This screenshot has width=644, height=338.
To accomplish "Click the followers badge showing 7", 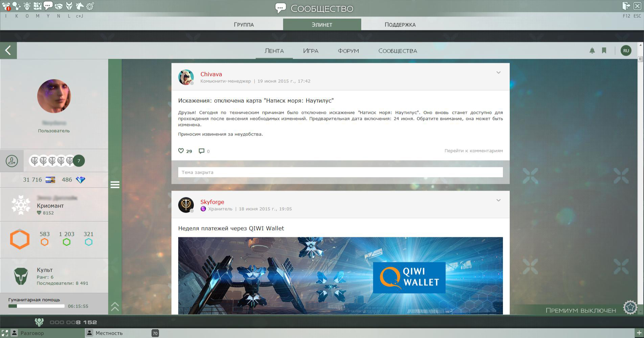I will click(79, 161).
